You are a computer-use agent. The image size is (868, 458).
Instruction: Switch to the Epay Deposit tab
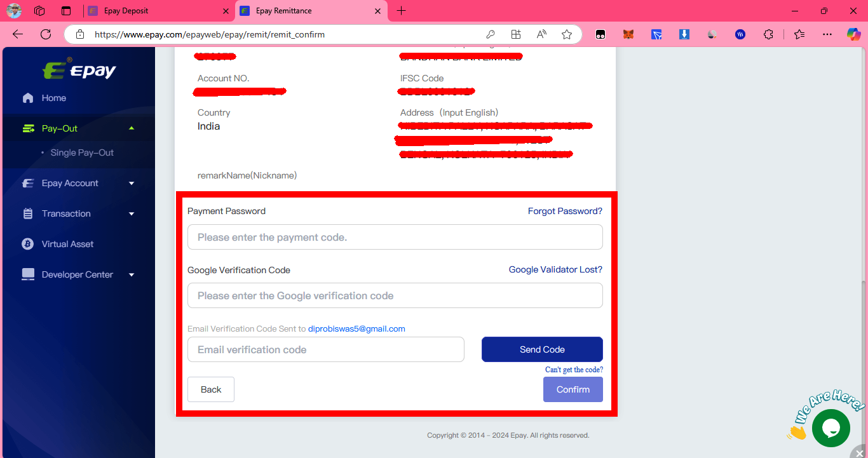click(x=158, y=11)
